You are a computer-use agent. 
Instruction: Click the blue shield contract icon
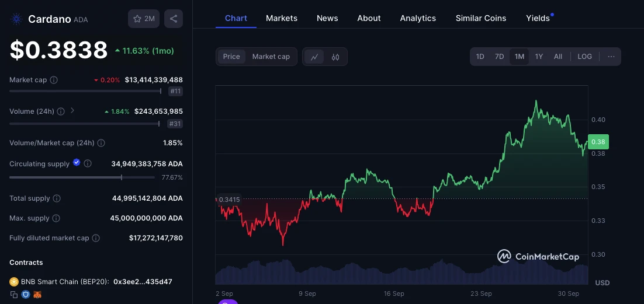pyautogui.click(x=26, y=295)
